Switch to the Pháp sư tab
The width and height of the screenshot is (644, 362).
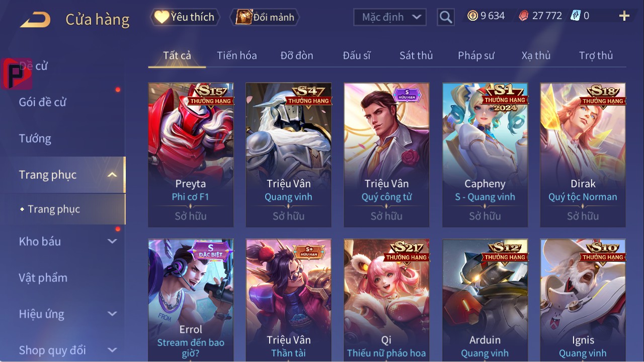476,55
